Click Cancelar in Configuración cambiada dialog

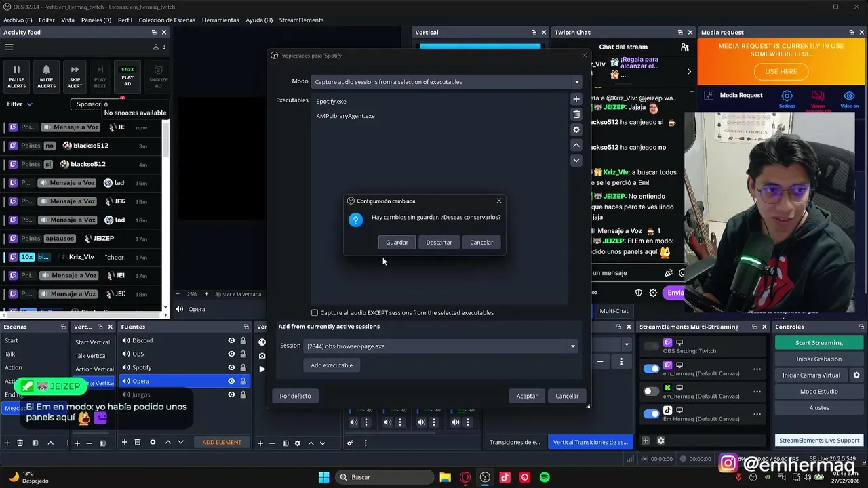click(481, 242)
